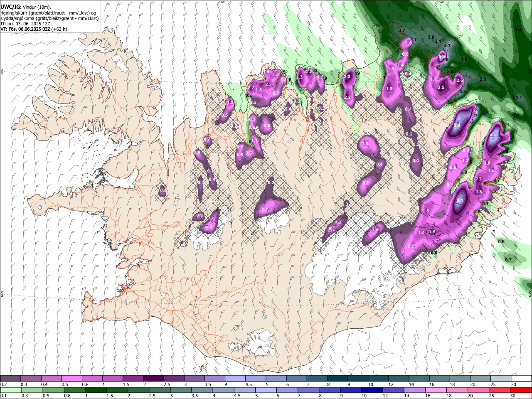Click the 'slydda/snjókoma' legend description line
The height and width of the screenshot is (399, 532).
[49, 19]
